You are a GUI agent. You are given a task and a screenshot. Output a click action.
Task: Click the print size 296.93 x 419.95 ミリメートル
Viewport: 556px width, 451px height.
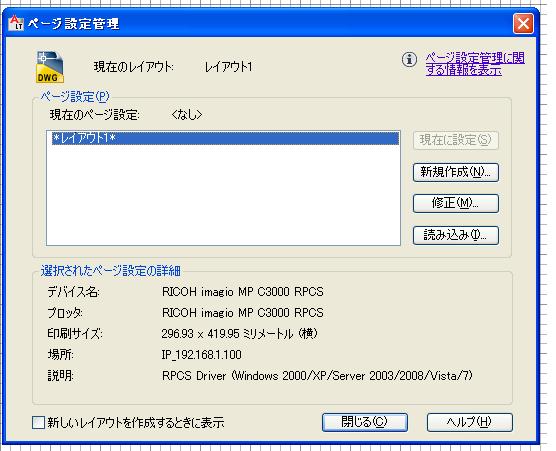pos(239,334)
